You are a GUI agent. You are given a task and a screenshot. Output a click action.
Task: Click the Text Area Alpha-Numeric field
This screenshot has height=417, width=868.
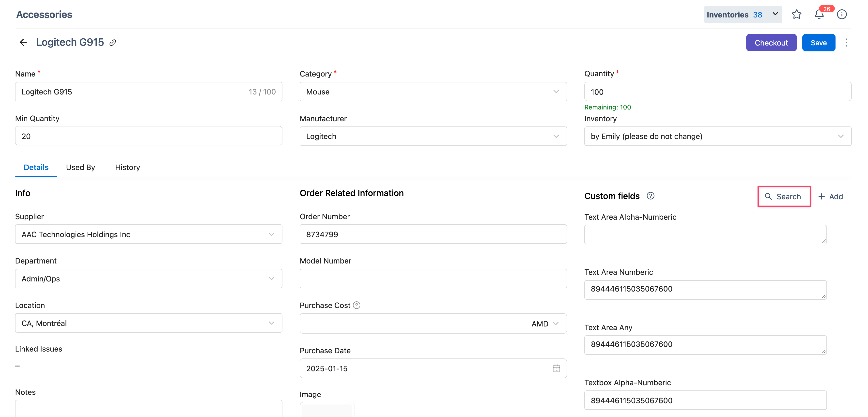point(705,234)
